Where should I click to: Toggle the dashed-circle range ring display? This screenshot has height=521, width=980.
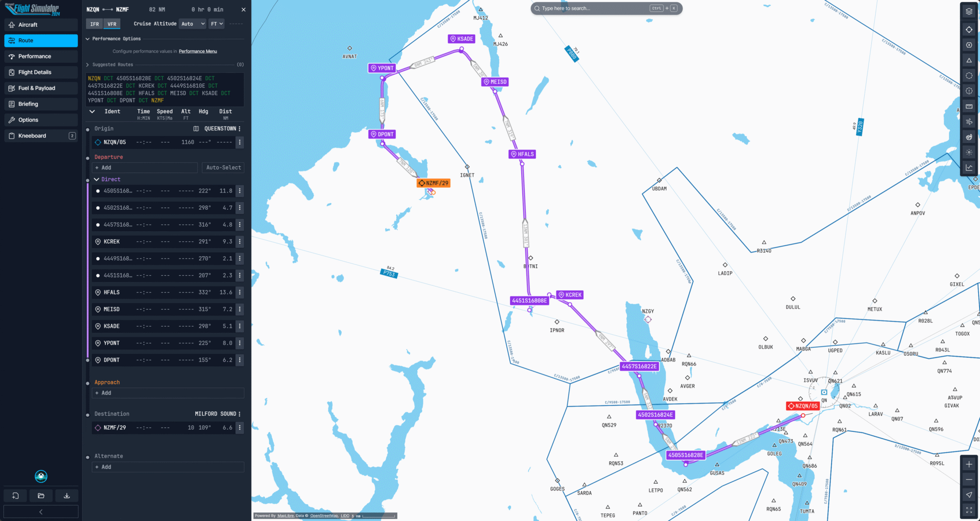(x=969, y=75)
